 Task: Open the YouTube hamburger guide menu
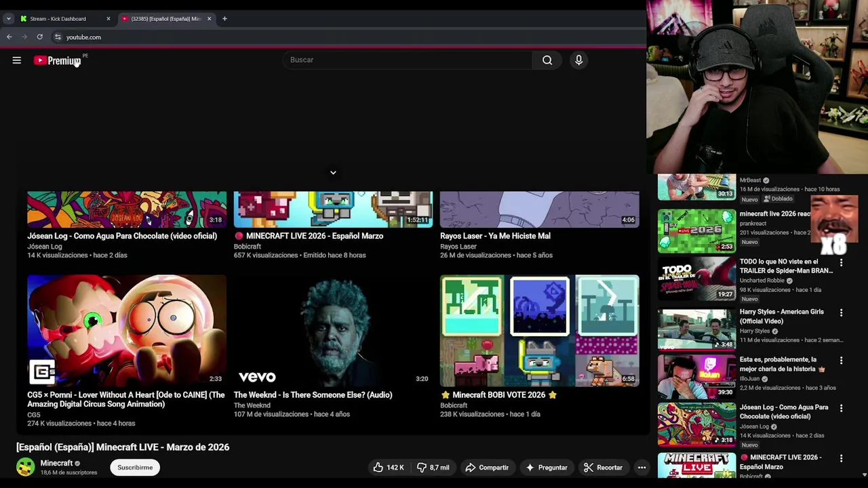pyautogui.click(x=17, y=60)
